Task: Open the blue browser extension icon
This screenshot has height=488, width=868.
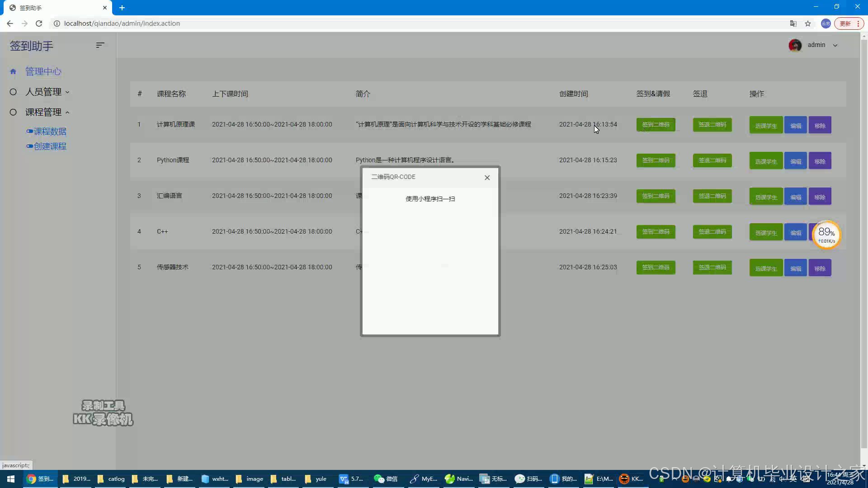Action: tap(826, 23)
